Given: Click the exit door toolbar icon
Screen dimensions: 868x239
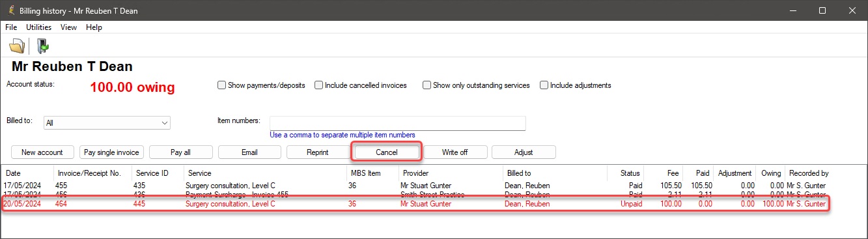Looking at the screenshot, I should coord(43,46).
